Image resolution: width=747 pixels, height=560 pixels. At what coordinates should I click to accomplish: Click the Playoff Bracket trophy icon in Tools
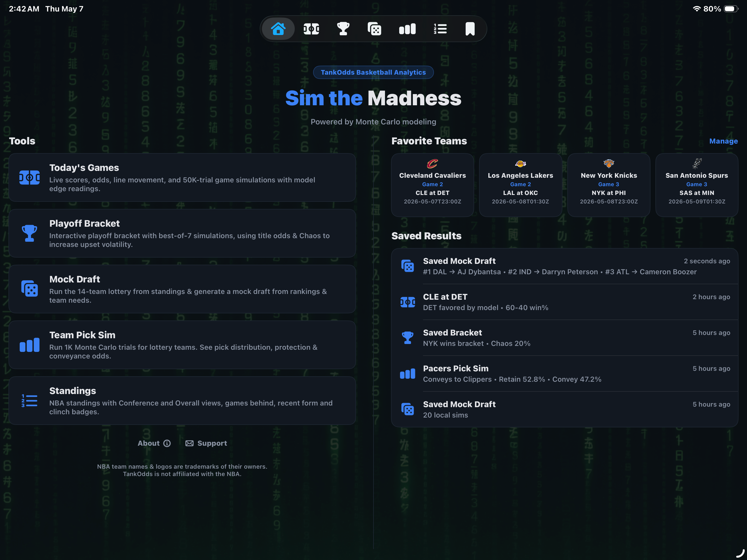[29, 233]
